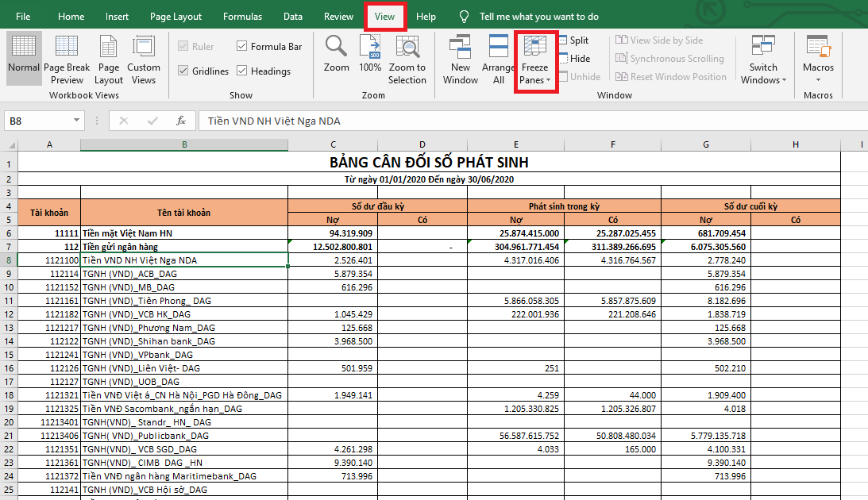Disable the Gridlines checkbox

click(x=183, y=71)
